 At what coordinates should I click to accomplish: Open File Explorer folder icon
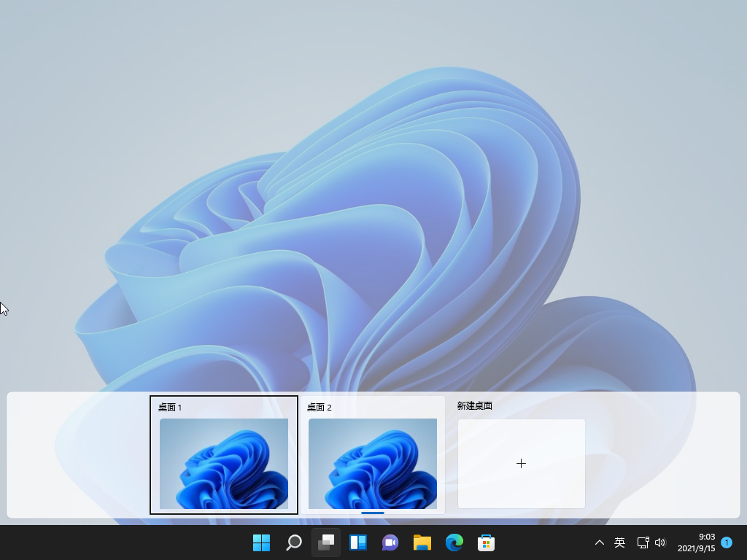(x=422, y=542)
